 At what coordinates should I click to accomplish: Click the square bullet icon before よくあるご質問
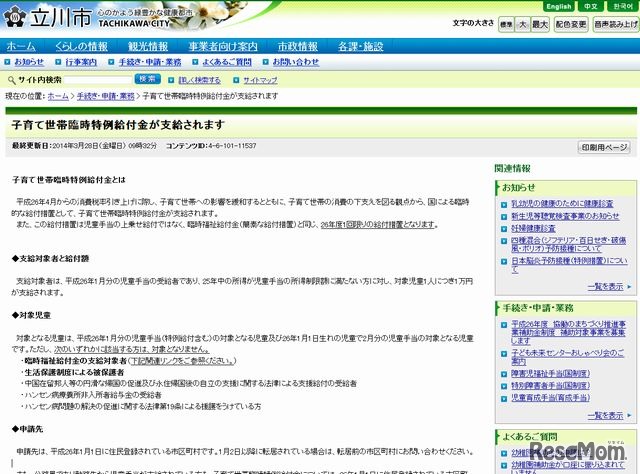(x=195, y=62)
